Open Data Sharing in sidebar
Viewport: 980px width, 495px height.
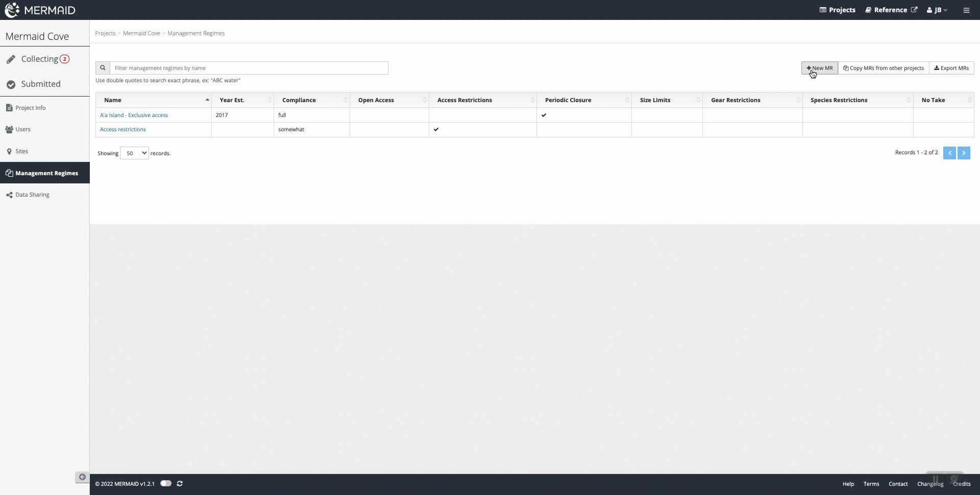click(x=32, y=195)
